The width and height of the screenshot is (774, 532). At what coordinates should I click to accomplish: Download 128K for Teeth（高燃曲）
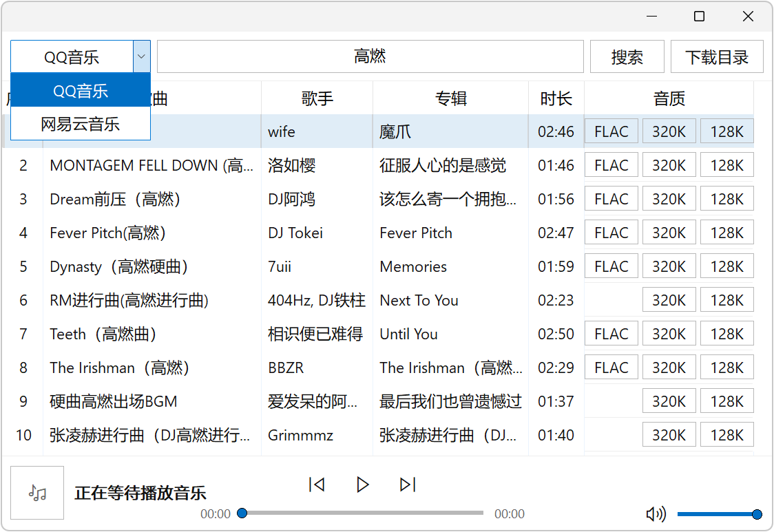tap(726, 334)
